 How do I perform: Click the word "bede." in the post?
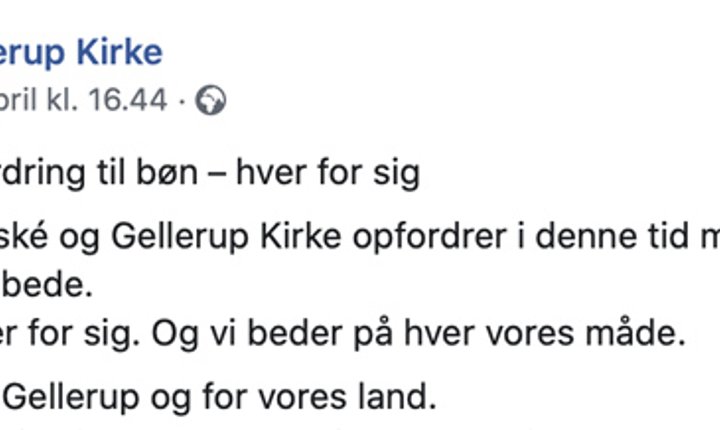(48, 285)
